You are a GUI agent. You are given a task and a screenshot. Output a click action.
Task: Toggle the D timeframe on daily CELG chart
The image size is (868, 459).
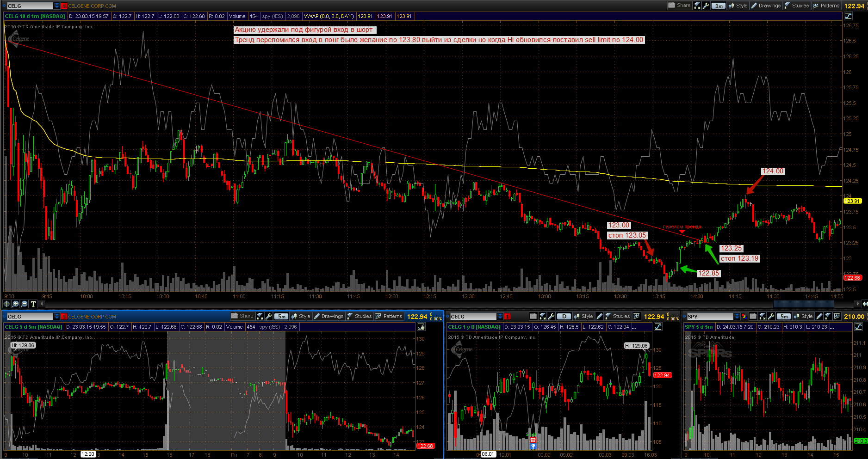tap(564, 316)
